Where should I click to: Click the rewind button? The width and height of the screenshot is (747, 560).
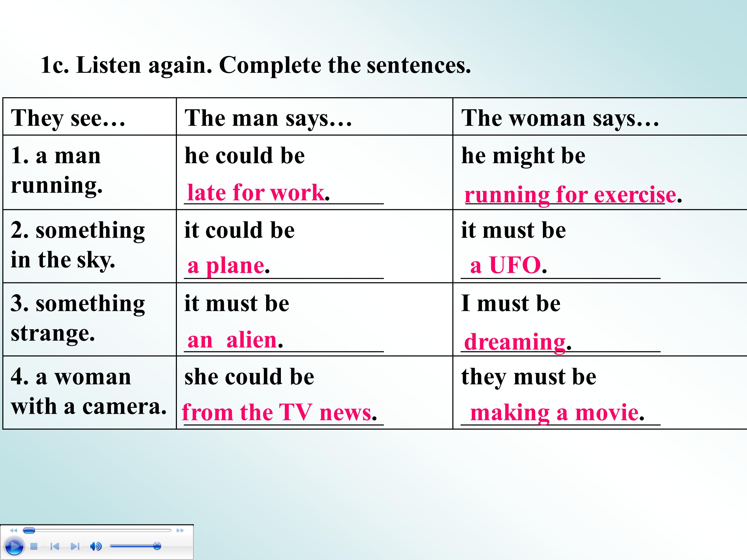coord(13,531)
